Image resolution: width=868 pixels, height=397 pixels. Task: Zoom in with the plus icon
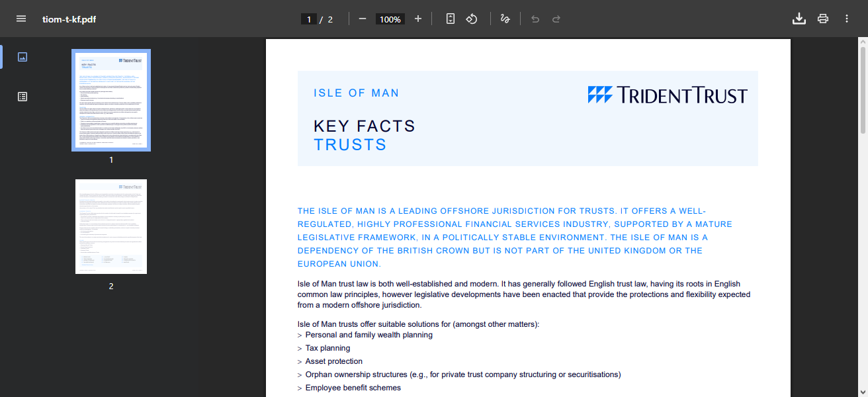pos(417,19)
